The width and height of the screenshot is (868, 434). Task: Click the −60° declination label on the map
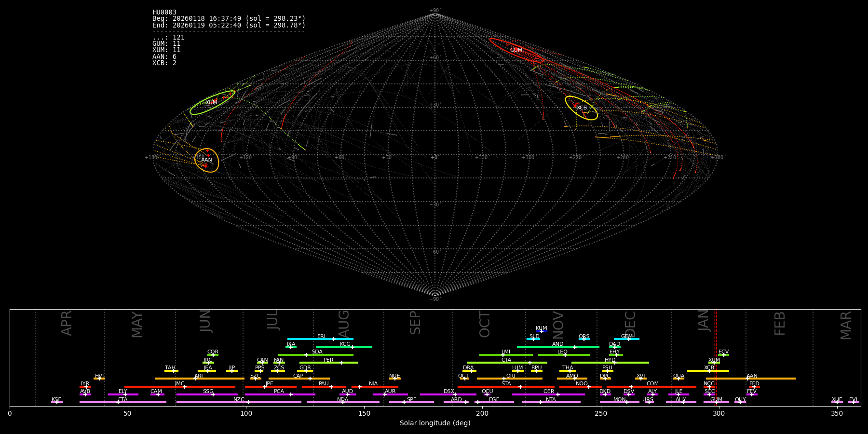[x=435, y=252]
